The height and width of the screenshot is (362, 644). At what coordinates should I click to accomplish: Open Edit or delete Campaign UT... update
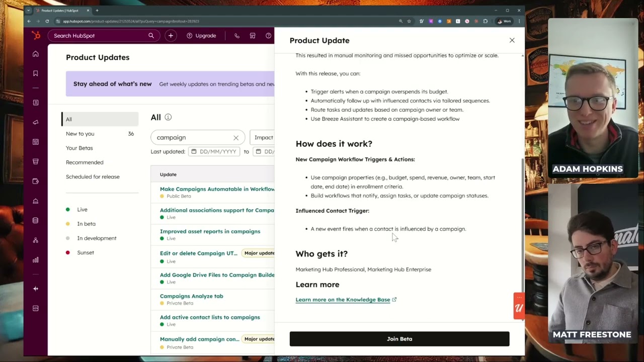tap(199, 253)
